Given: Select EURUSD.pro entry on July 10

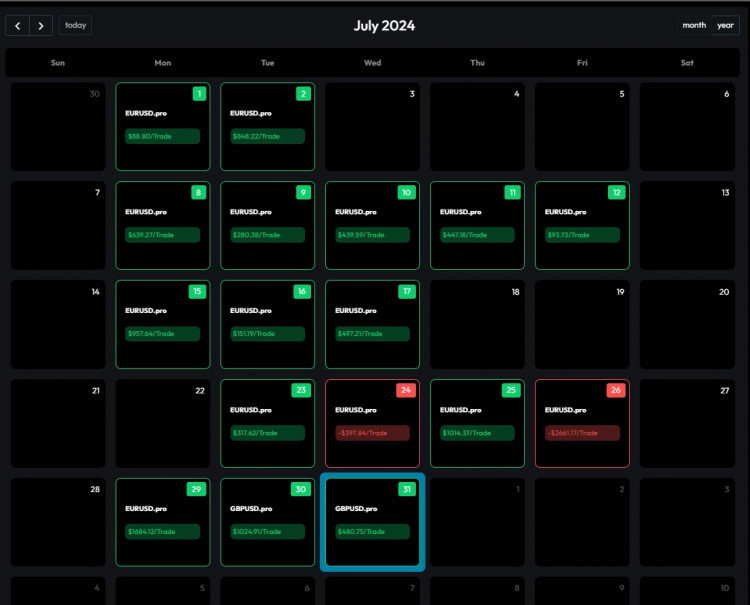Looking at the screenshot, I should tap(356, 212).
